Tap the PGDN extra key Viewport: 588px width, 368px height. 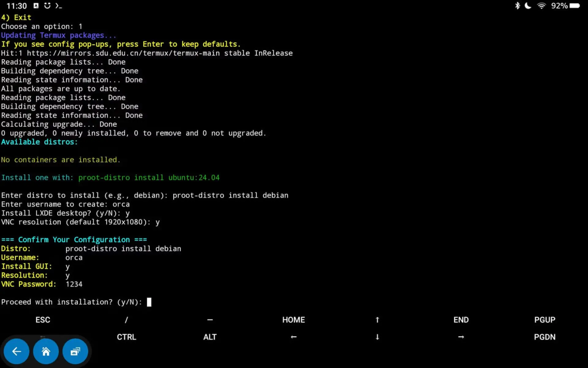click(x=545, y=337)
